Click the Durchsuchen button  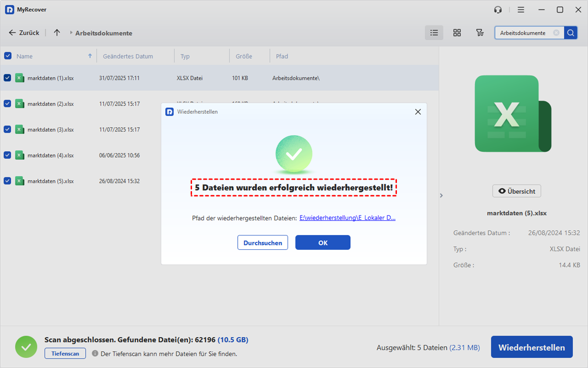pyautogui.click(x=263, y=243)
